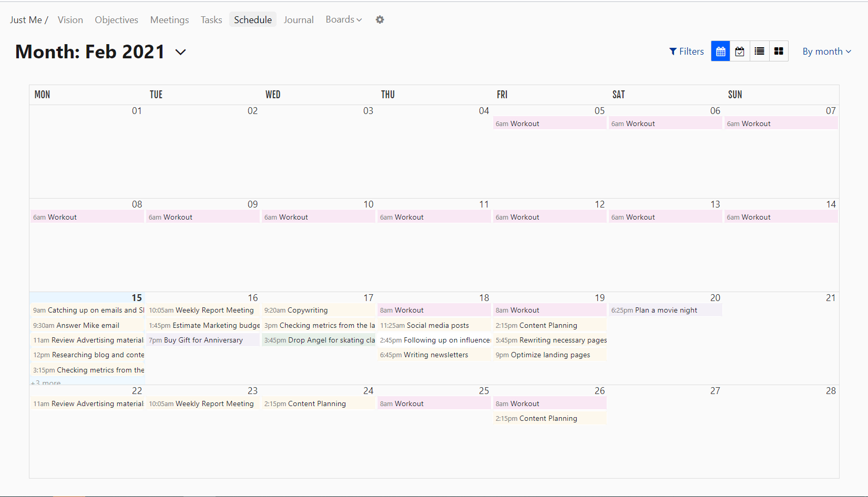Open the Objectives page
This screenshot has height=497, width=868.
pos(116,19)
